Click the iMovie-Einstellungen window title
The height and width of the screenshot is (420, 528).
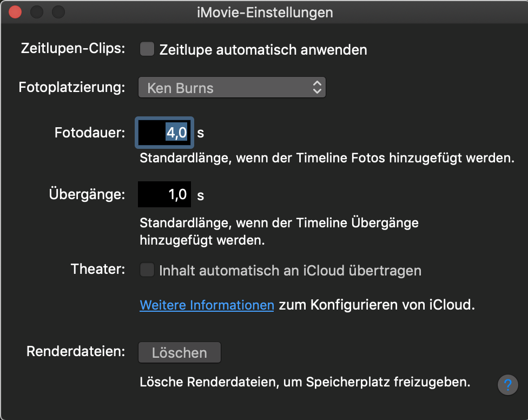(265, 12)
